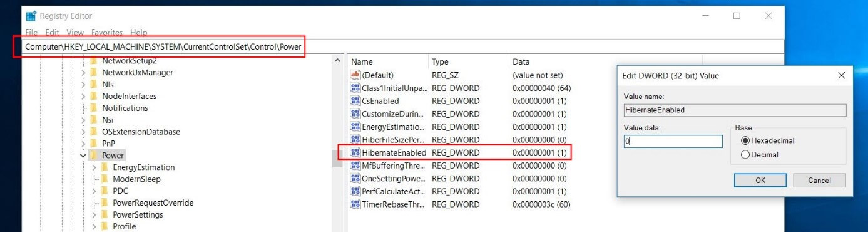Expand the PowerSettings subkey
The image size is (868, 232).
94,214
